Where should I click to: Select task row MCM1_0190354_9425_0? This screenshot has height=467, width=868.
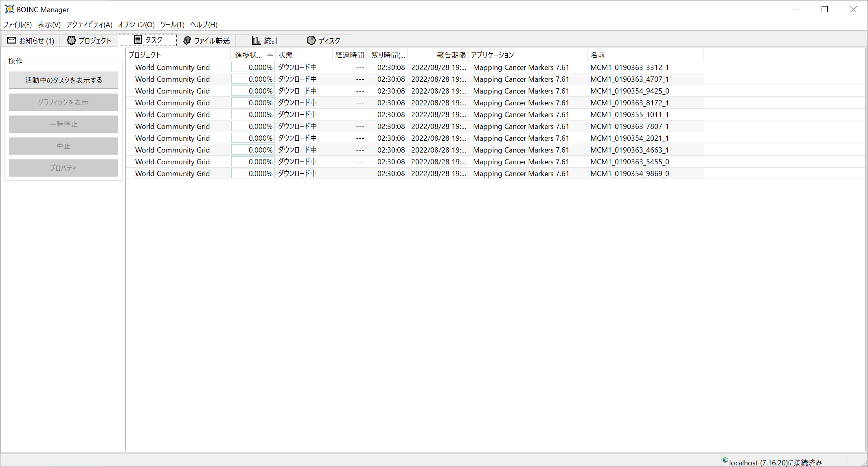coord(629,91)
